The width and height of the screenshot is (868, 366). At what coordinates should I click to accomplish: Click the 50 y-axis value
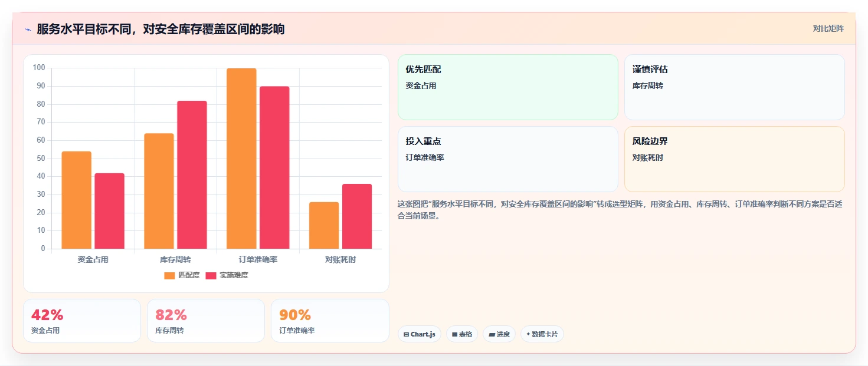click(x=41, y=158)
